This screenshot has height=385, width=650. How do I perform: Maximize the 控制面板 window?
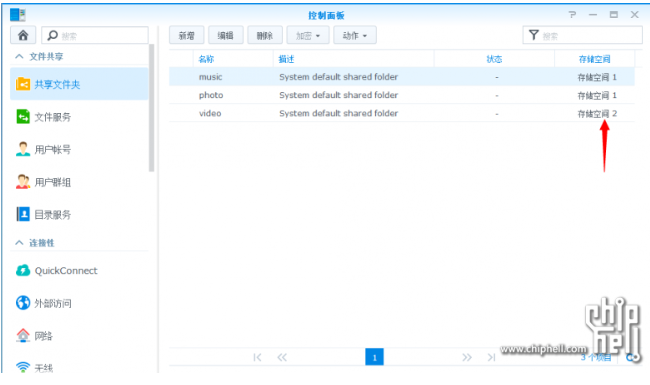pyautogui.click(x=614, y=15)
